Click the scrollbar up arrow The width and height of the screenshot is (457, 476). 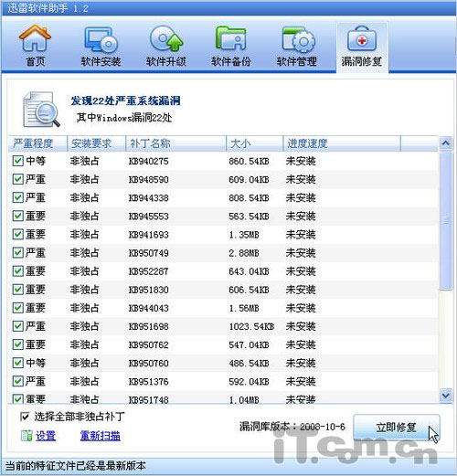point(446,143)
